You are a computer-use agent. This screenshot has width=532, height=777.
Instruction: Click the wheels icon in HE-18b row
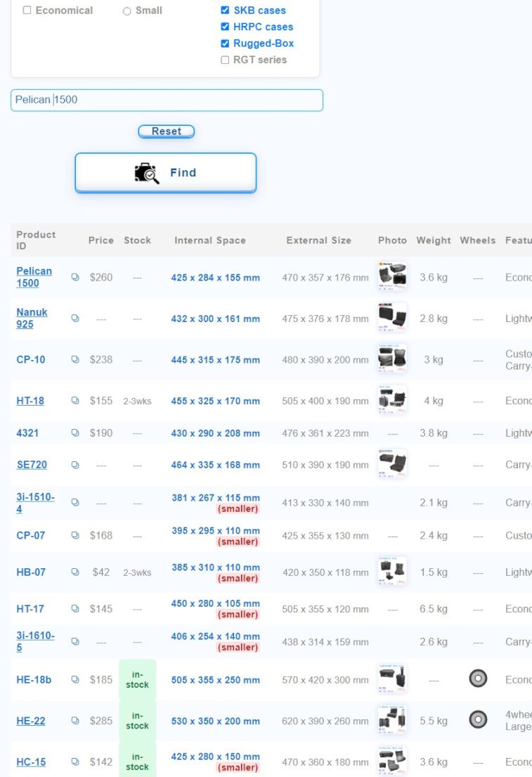pos(478,679)
